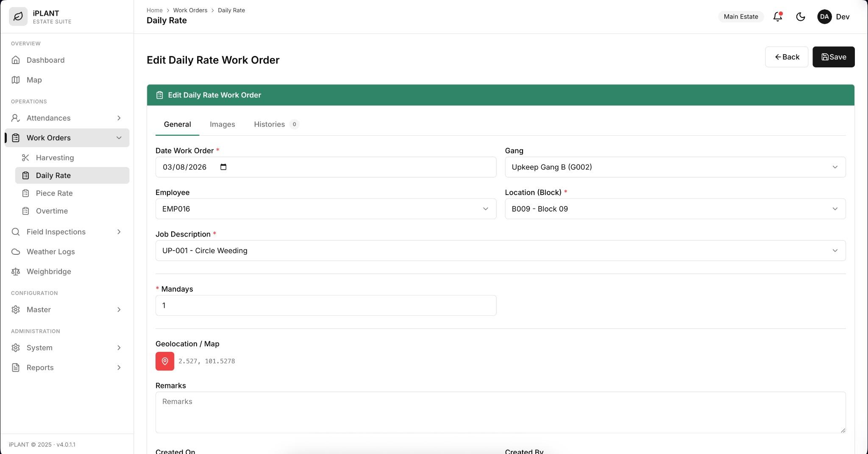Image resolution: width=868 pixels, height=454 pixels.
Task: Click the Field Inspections magnifier icon
Action: coord(16,231)
